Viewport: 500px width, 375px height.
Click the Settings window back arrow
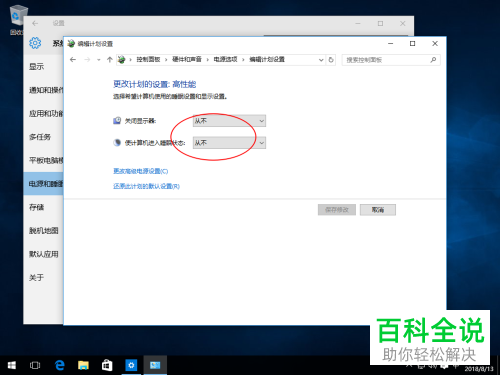[35, 23]
